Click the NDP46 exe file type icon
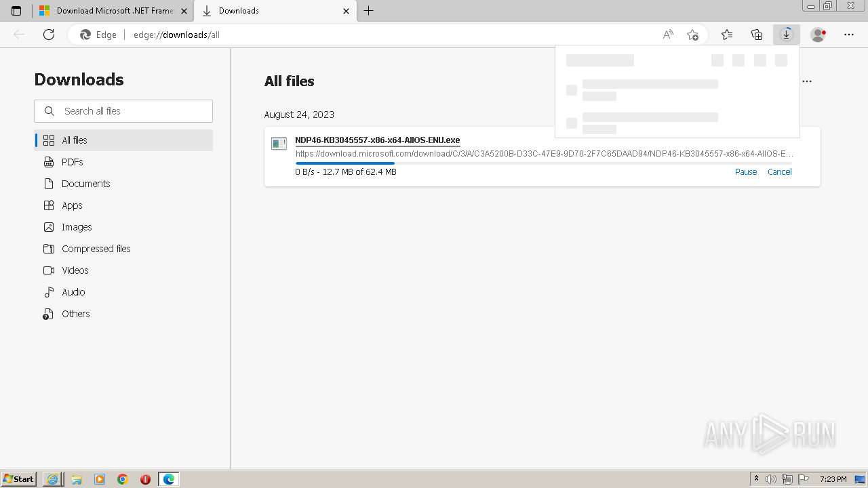The height and width of the screenshot is (488, 868). (279, 144)
